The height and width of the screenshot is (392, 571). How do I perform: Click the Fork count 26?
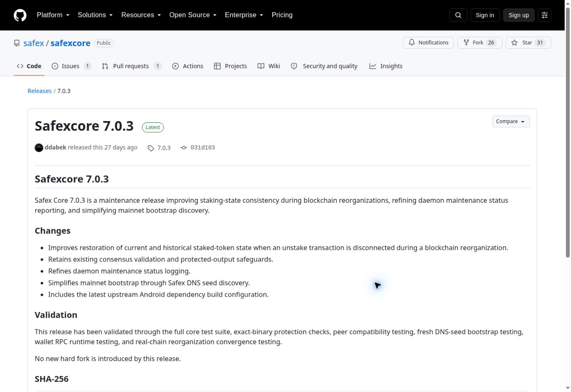point(491,43)
